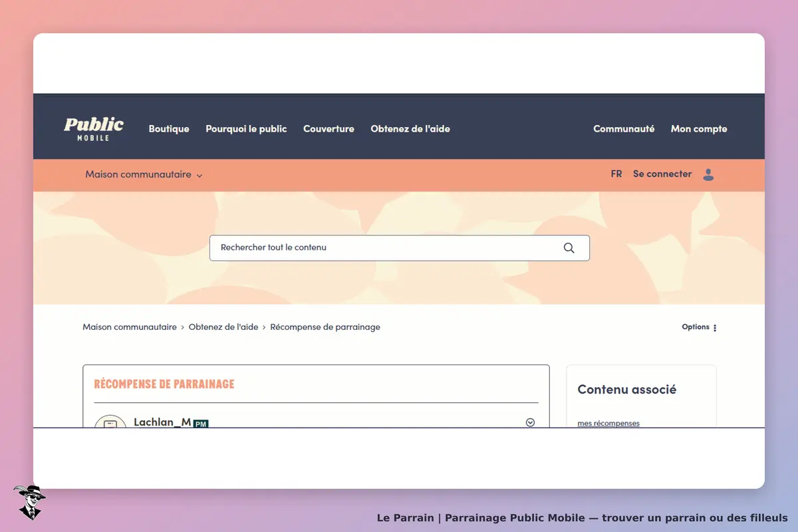798x532 pixels.
Task: Click the PM rank badge next to Lachlan_M
Action: point(201,424)
